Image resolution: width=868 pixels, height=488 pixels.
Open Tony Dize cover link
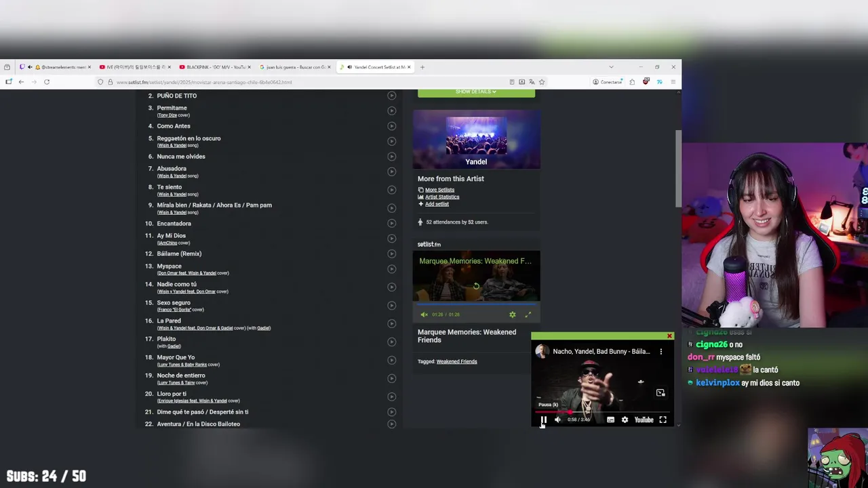(x=167, y=115)
